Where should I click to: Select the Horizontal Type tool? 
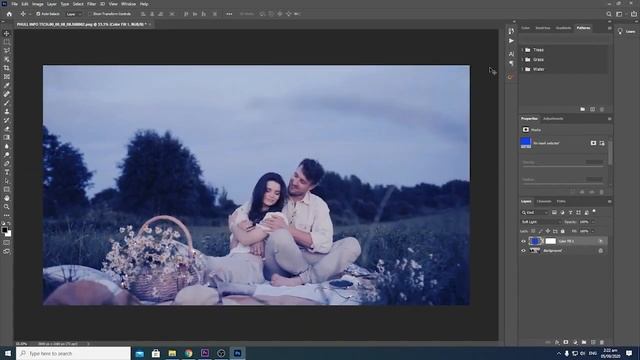click(7, 172)
